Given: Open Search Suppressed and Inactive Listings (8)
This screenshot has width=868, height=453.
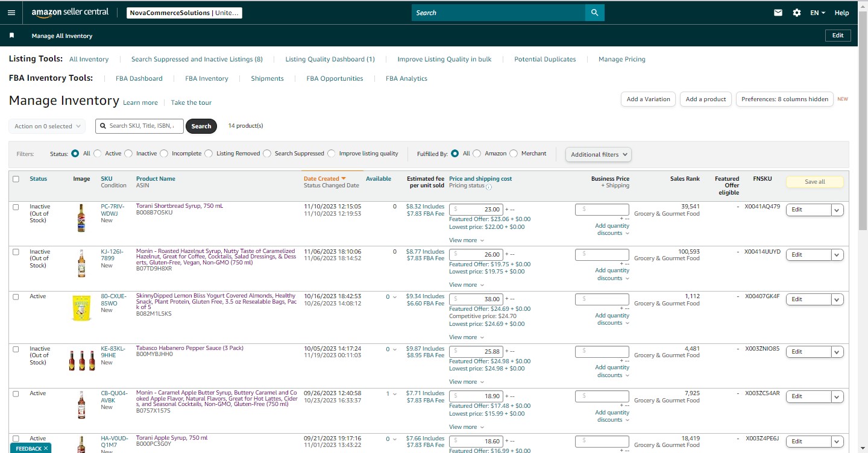Looking at the screenshot, I should click(197, 59).
